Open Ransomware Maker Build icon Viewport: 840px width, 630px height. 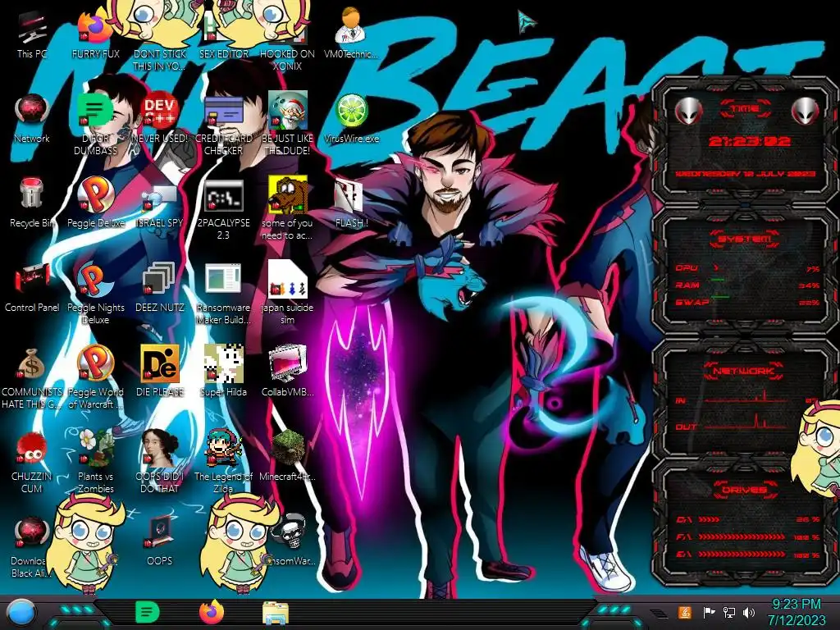click(x=223, y=280)
